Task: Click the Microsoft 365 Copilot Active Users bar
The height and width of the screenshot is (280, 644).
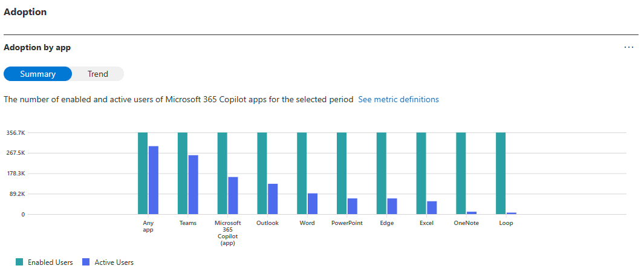Action: [233, 195]
